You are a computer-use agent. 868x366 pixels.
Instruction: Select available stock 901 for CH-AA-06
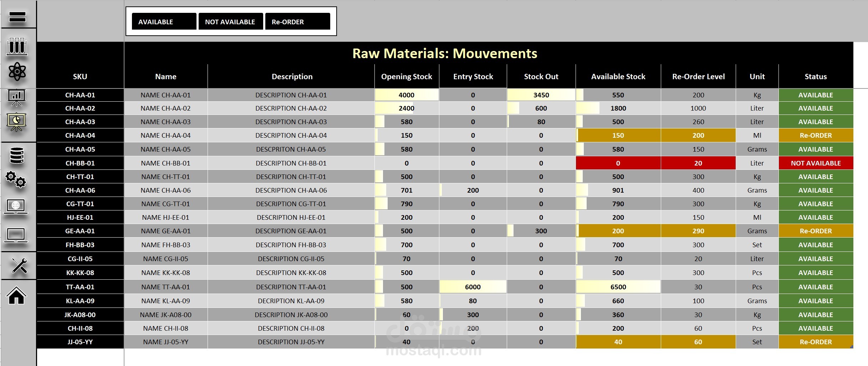(618, 190)
